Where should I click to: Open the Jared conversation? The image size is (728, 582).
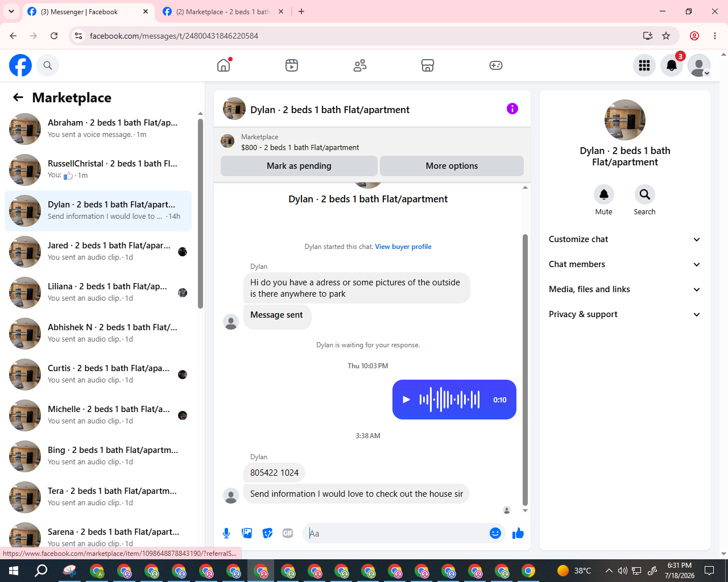[x=98, y=252]
